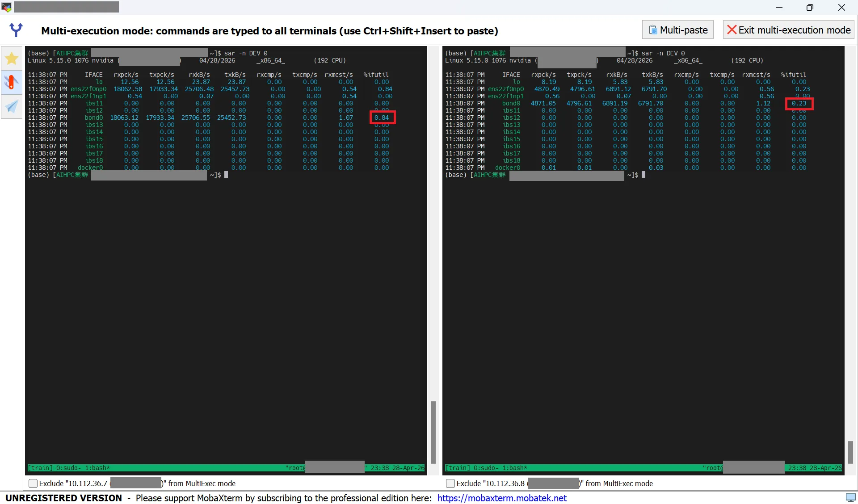
Task: Click the right terminal's vertical scrollbar
Action: click(x=850, y=451)
